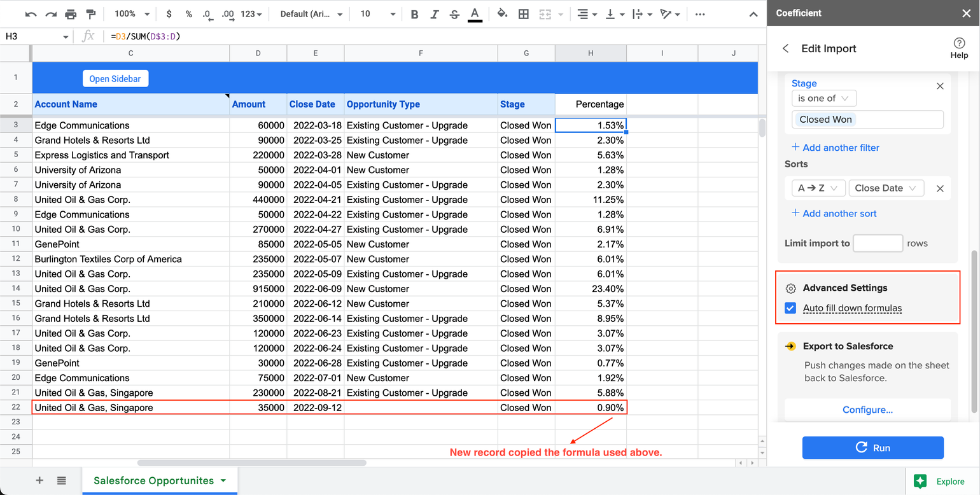The width and height of the screenshot is (980, 495).
Task: Click the print icon in toolbar
Action: [x=71, y=14]
